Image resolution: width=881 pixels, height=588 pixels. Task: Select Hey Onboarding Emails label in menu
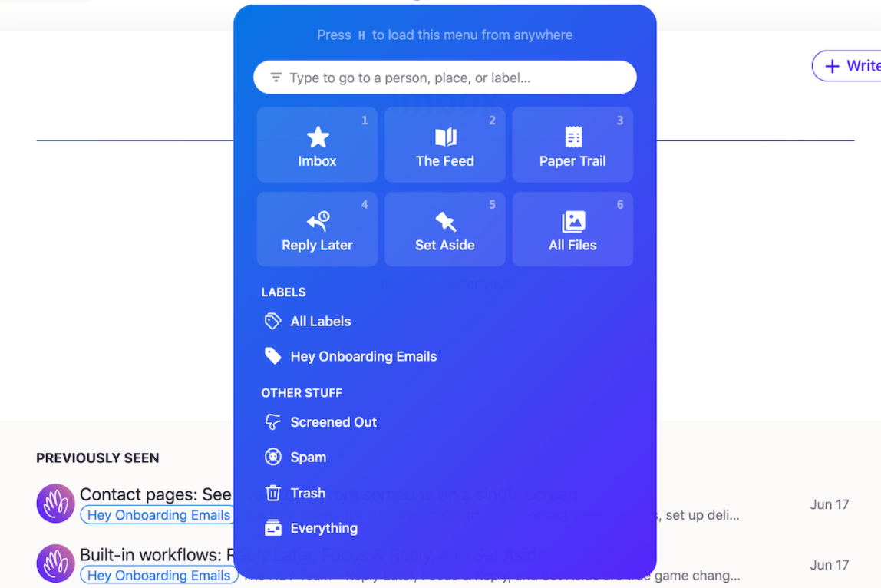364,356
